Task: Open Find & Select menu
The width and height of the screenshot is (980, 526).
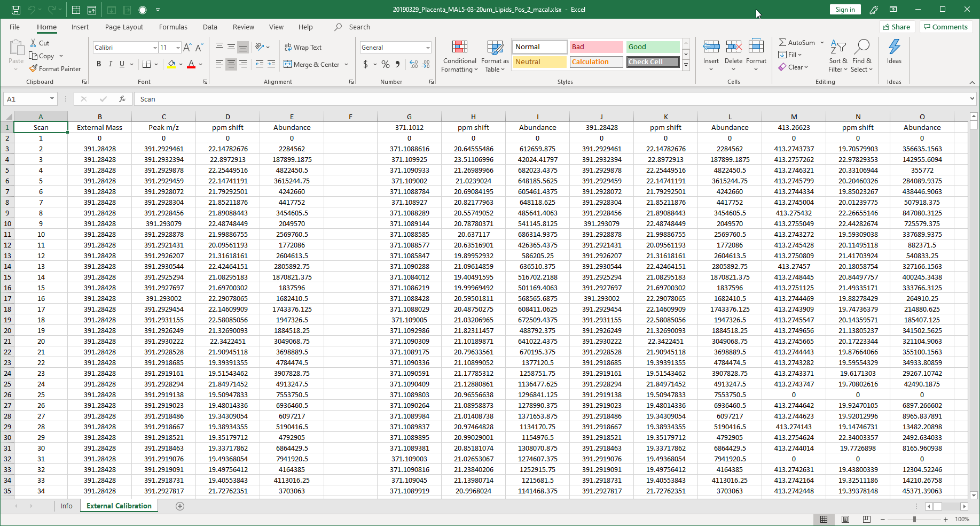Action: [861, 56]
